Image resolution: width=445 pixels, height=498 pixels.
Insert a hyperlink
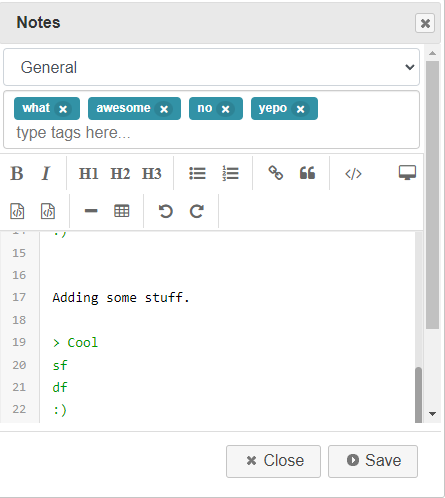276,173
